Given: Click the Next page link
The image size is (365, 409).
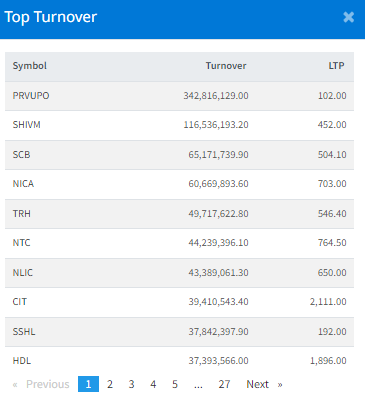Looking at the screenshot, I should click(264, 384).
